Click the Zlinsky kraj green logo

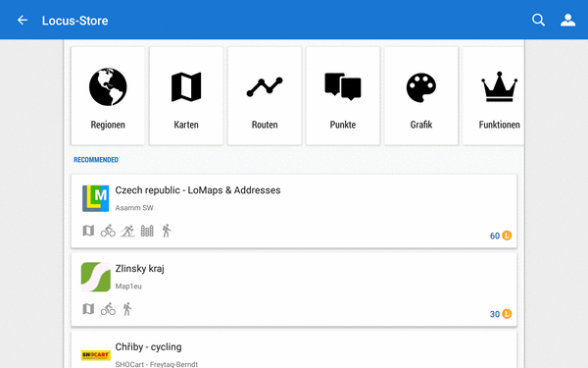tap(96, 277)
